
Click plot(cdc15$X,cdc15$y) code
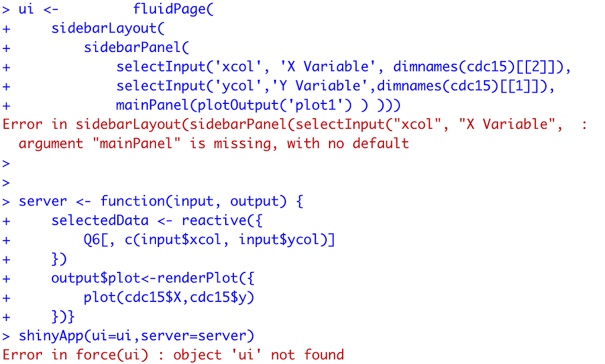[169, 298]
